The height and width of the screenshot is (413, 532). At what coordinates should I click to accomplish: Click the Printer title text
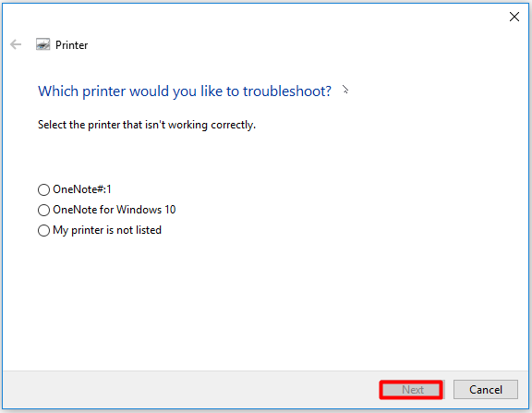click(72, 45)
